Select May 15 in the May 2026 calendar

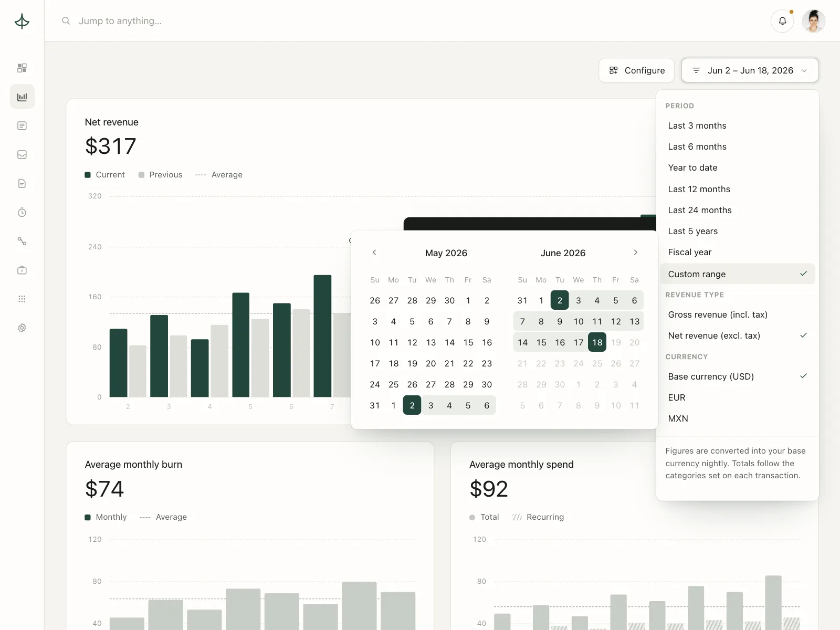point(468,342)
